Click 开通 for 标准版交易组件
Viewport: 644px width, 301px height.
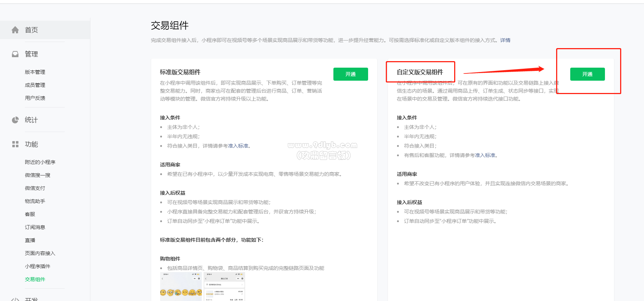tap(351, 74)
